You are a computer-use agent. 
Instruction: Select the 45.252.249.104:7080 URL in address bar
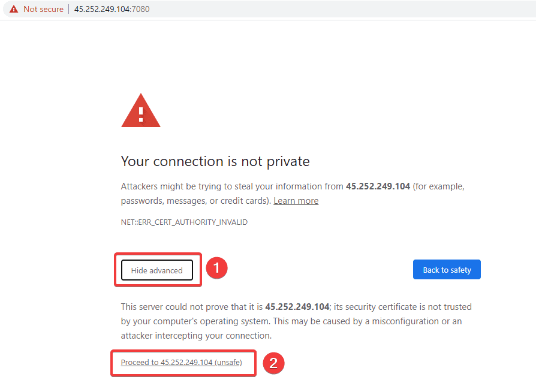click(112, 9)
